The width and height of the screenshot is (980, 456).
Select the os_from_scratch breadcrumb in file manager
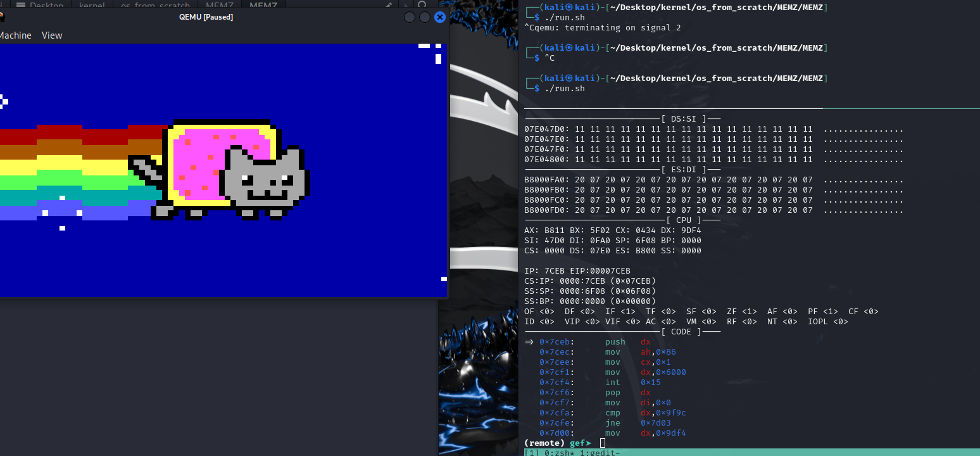point(154,5)
